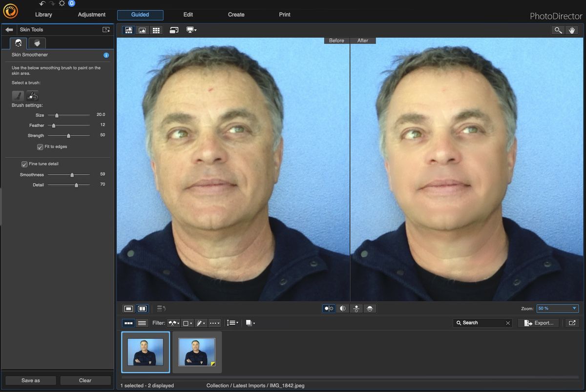Switch to the Edit tab
Screen dimensions: 586x392
tap(188, 15)
